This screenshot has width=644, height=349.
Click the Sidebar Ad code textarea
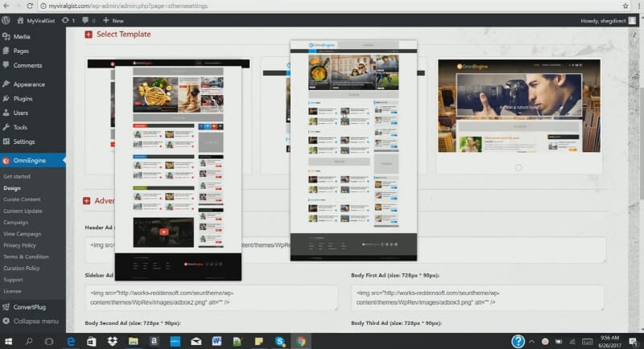[212, 298]
